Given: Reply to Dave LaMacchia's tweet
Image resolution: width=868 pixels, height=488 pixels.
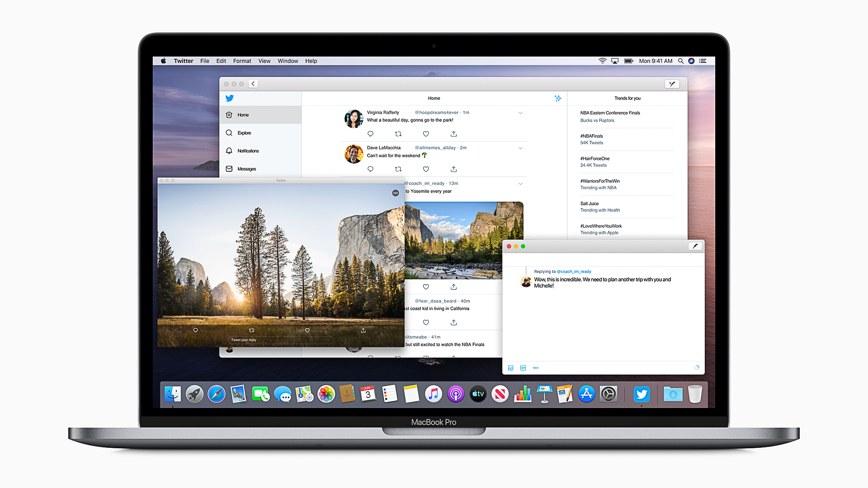Looking at the screenshot, I should pyautogui.click(x=370, y=169).
